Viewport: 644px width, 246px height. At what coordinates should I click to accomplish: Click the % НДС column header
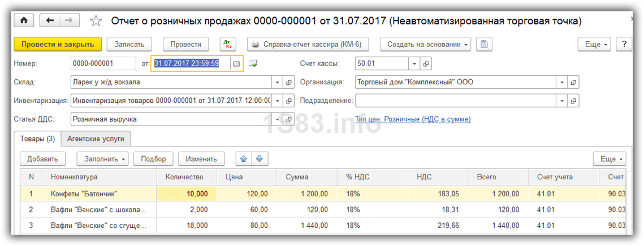[373, 177]
